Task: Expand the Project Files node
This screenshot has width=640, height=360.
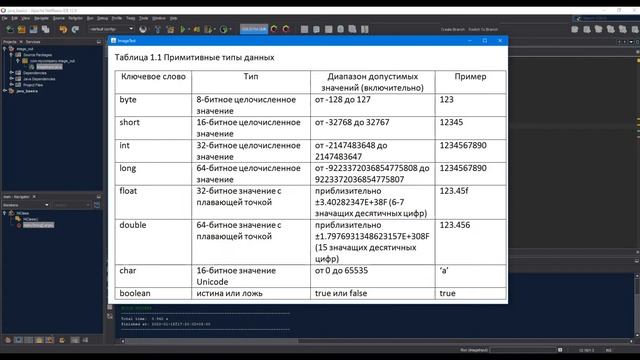Action: point(11,85)
